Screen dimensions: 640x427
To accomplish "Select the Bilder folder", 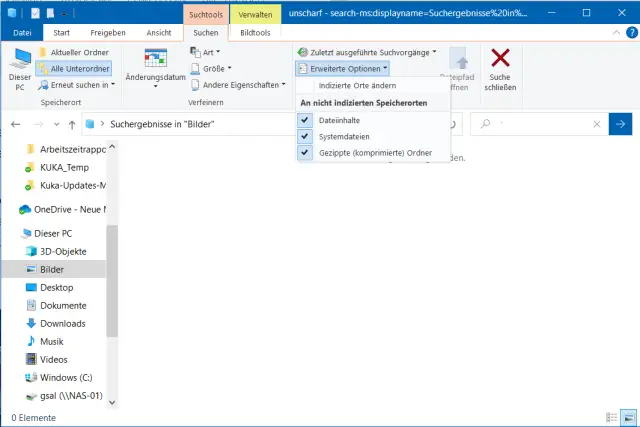I will point(53,269).
